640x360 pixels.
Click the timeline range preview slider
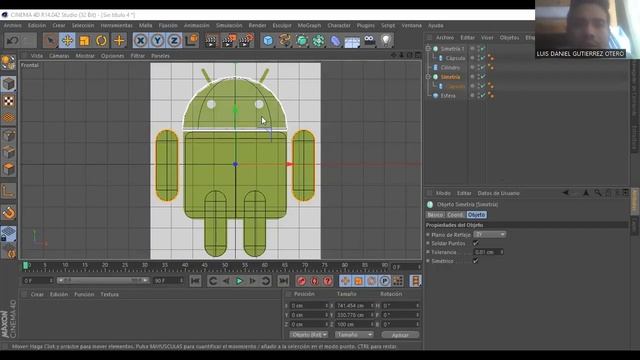102,280
